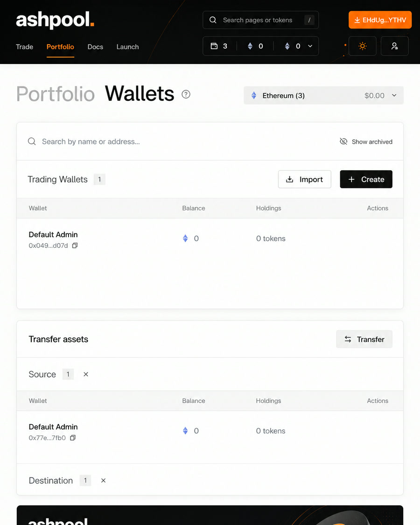Expand the Ethereum (3) network dropdown
The height and width of the screenshot is (525, 420).
pos(323,95)
